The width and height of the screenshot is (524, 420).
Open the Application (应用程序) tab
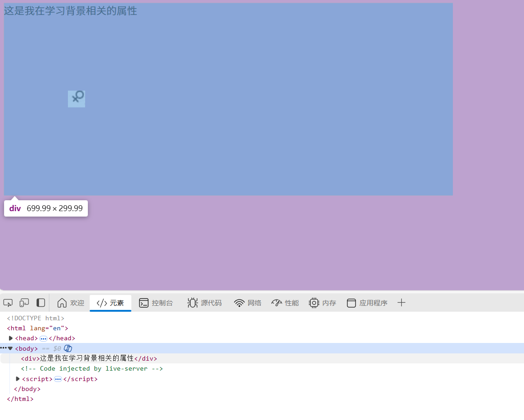pyautogui.click(x=367, y=303)
